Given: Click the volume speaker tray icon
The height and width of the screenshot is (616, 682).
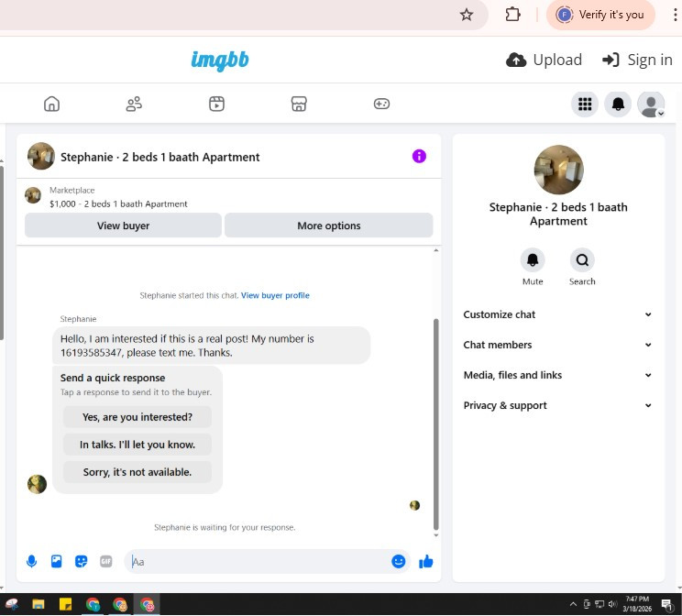Looking at the screenshot, I should 613,604.
